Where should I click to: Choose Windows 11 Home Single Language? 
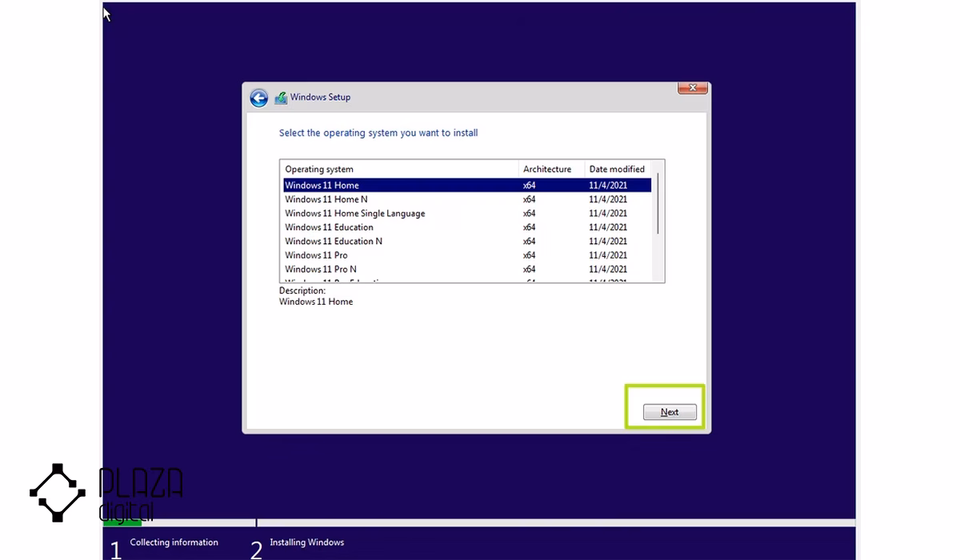point(467,214)
